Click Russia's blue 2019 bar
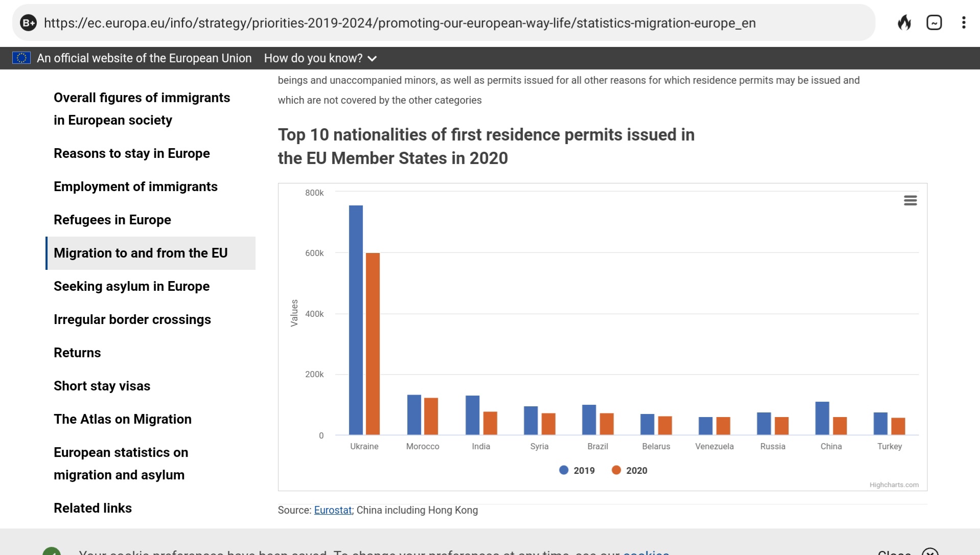This screenshot has width=980, height=555. click(x=763, y=424)
